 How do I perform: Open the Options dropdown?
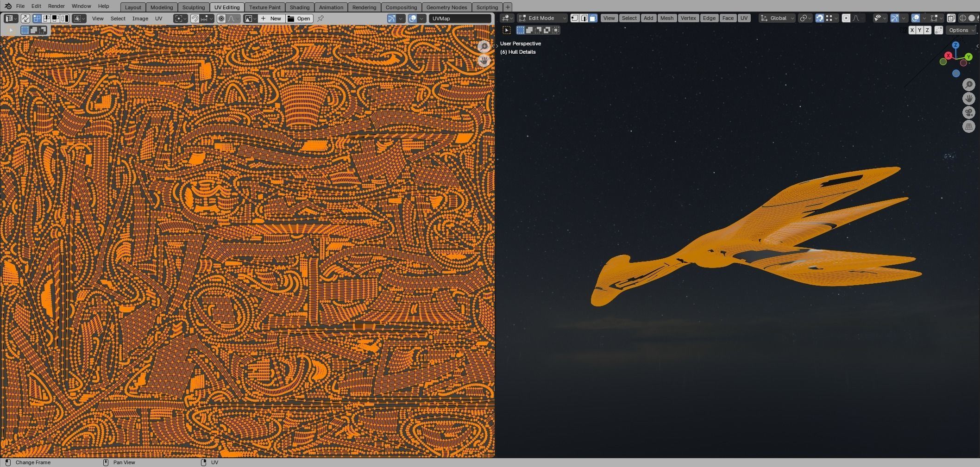pyautogui.click(x=961, y=30)
